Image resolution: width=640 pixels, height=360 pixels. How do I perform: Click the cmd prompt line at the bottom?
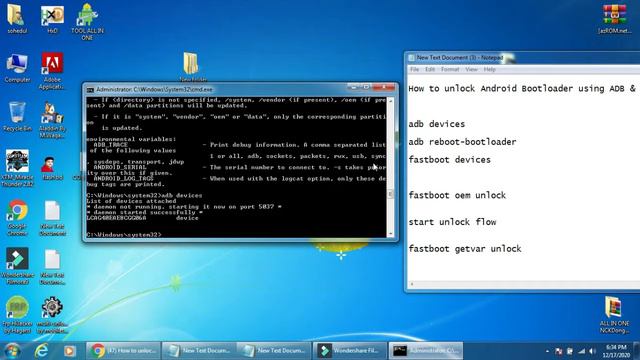[124, 235]
